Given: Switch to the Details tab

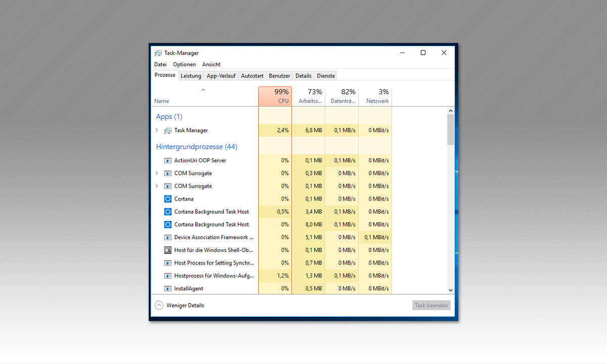Looking at the screenshot, I should (x=303, y=76).
